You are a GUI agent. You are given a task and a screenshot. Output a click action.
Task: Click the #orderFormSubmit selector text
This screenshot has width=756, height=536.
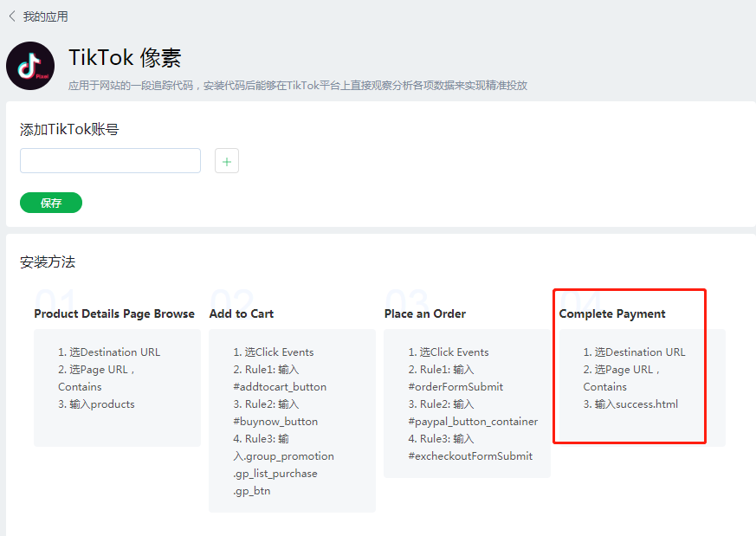click(456, 387)
